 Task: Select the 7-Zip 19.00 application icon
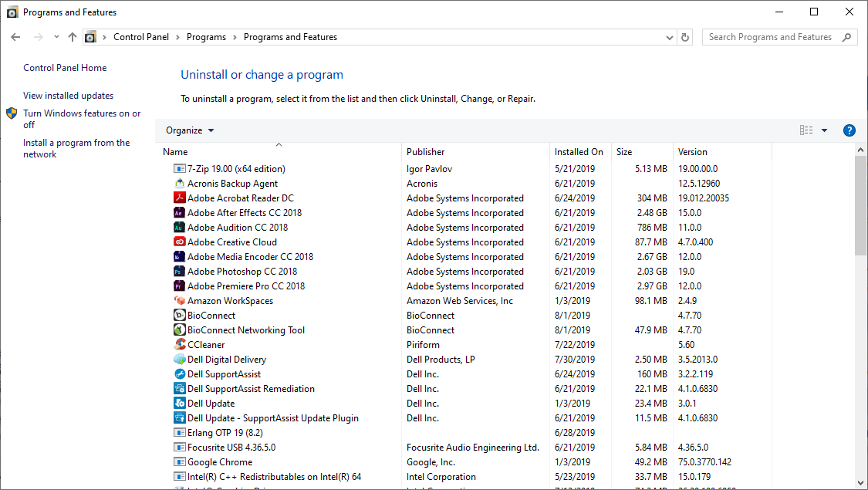coord(179,168)
